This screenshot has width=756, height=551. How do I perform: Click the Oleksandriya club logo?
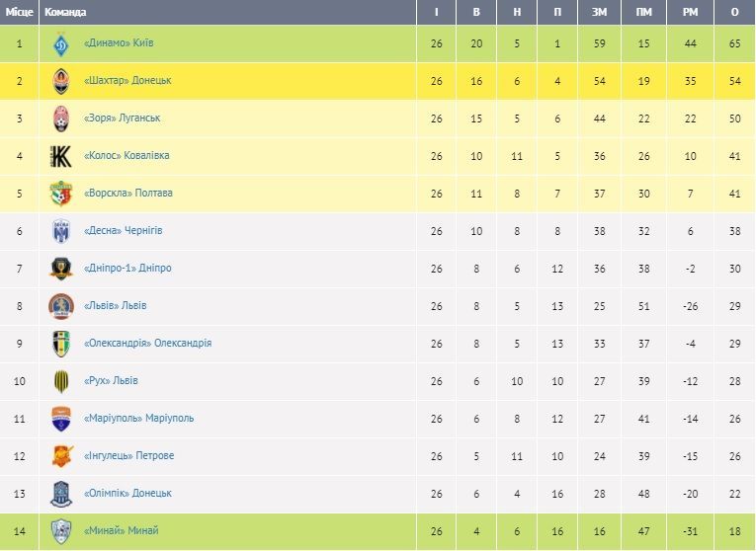(61, 344)
